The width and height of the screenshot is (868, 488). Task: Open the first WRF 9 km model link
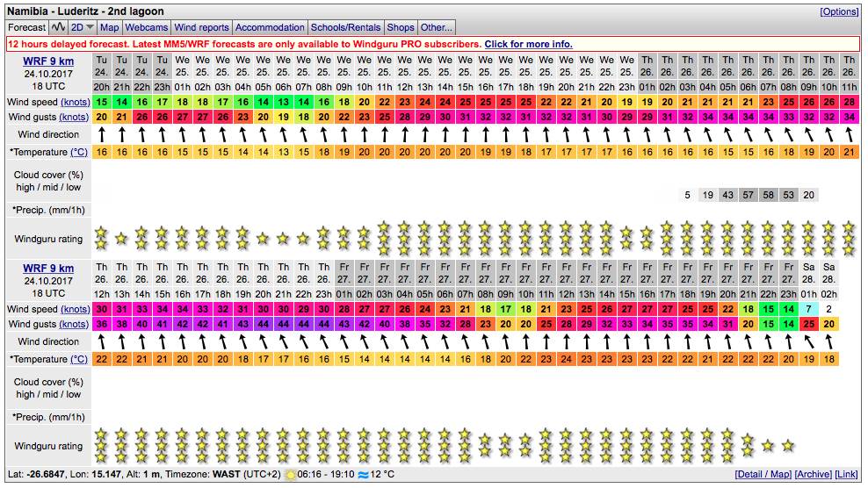click(48, 61)
